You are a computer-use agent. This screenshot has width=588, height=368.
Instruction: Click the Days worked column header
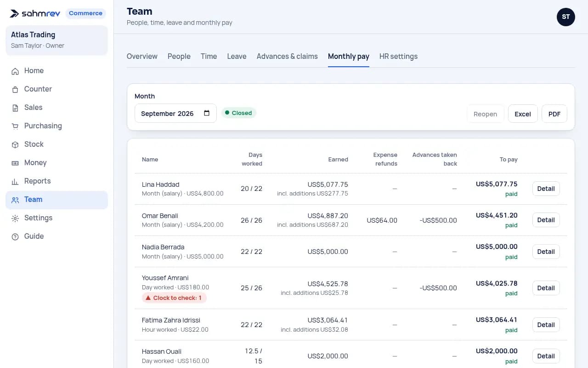coord(252,159)
